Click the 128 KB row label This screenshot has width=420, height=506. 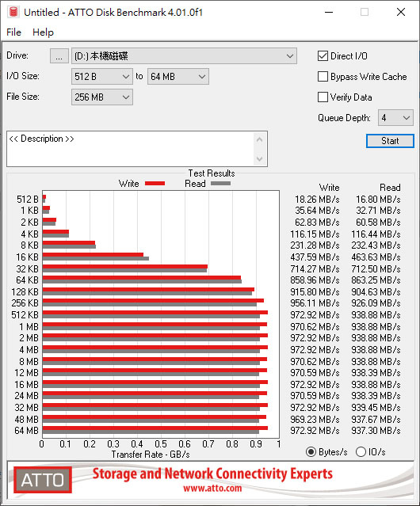coord(25,292)
